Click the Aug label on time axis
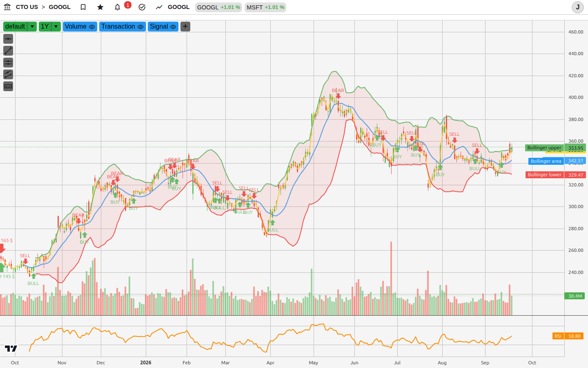The image size is (588, 368). click(442, 363)
